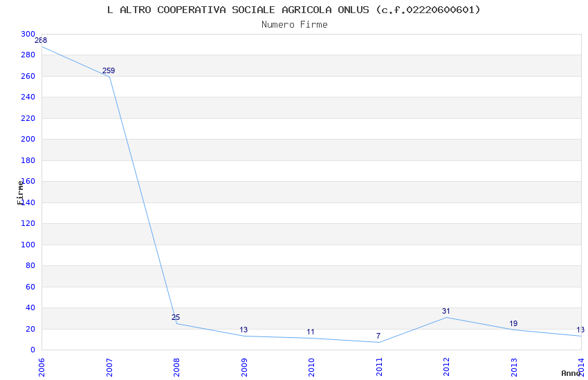
Task: Click the y-axis value 20
Action: [x=30, y=329]
